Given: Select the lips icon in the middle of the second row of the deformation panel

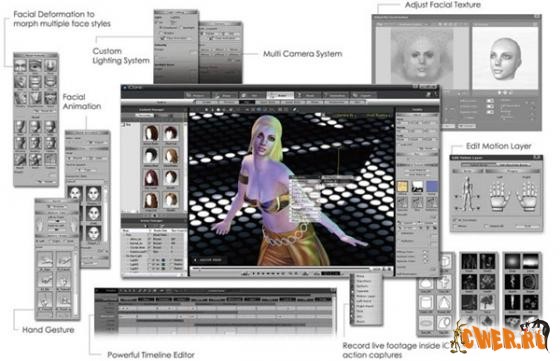Looking at the screenshot, I should click(x=35, y=82).
